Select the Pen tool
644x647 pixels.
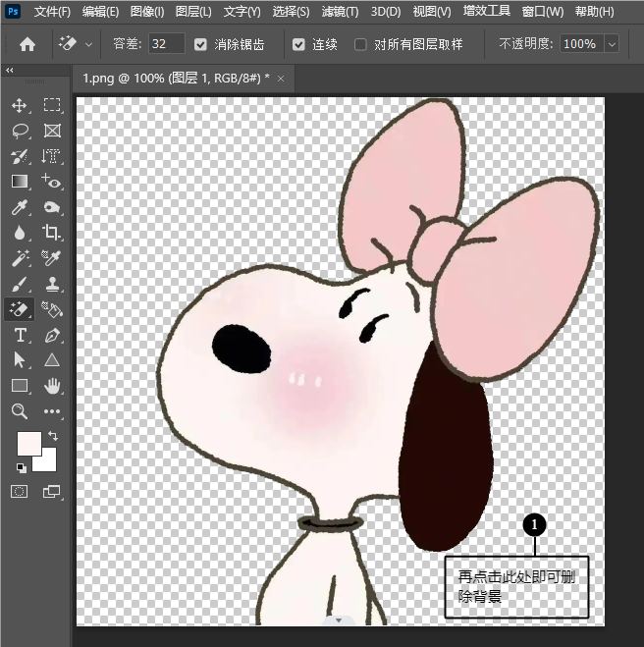[x=52, y=335]
